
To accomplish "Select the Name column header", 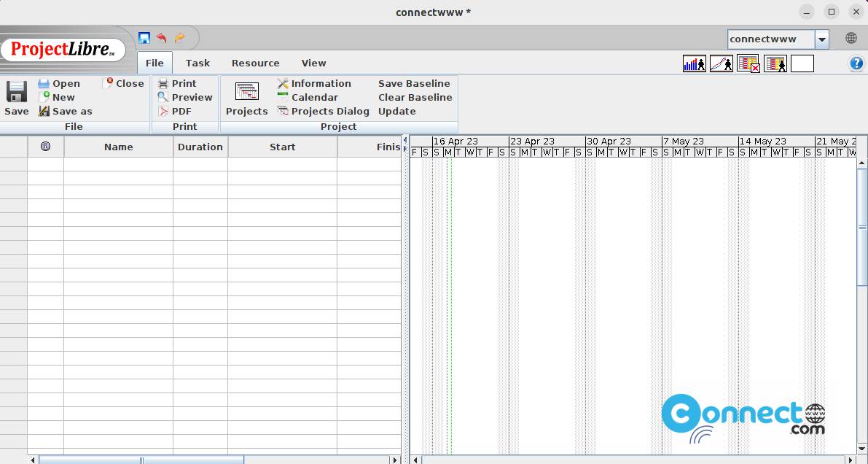I will 119,147.
